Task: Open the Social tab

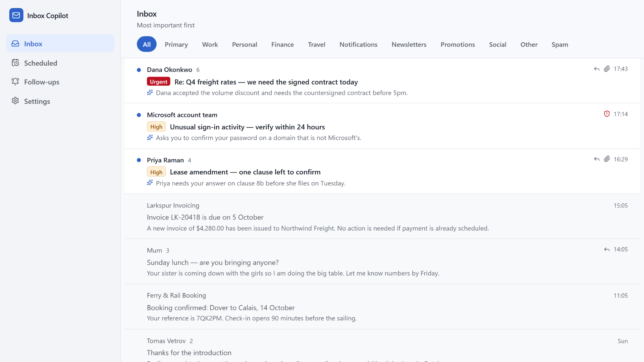Action: (497, 44)
